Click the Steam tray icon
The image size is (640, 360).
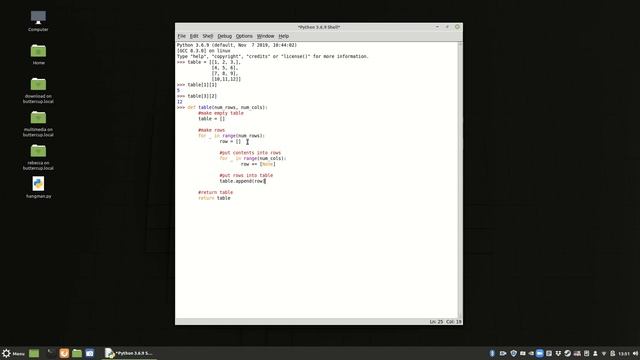[567, 353]
